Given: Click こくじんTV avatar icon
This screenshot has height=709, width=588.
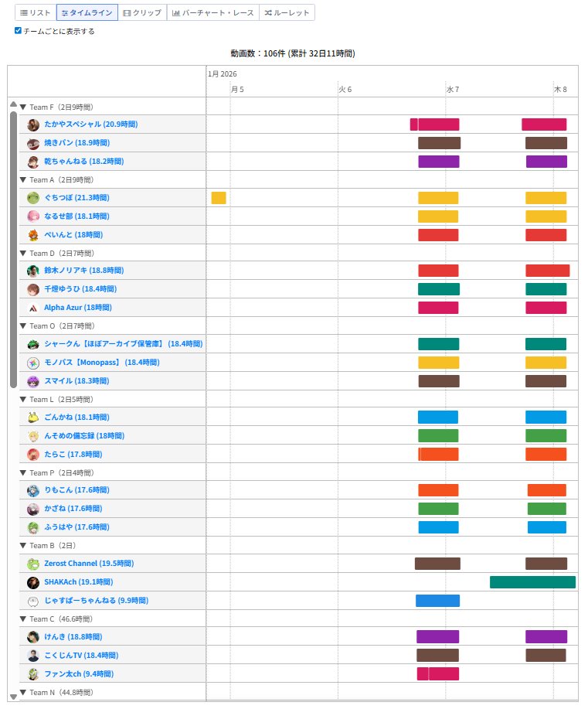Looking at the screenshot, I should tap(33, 656).
